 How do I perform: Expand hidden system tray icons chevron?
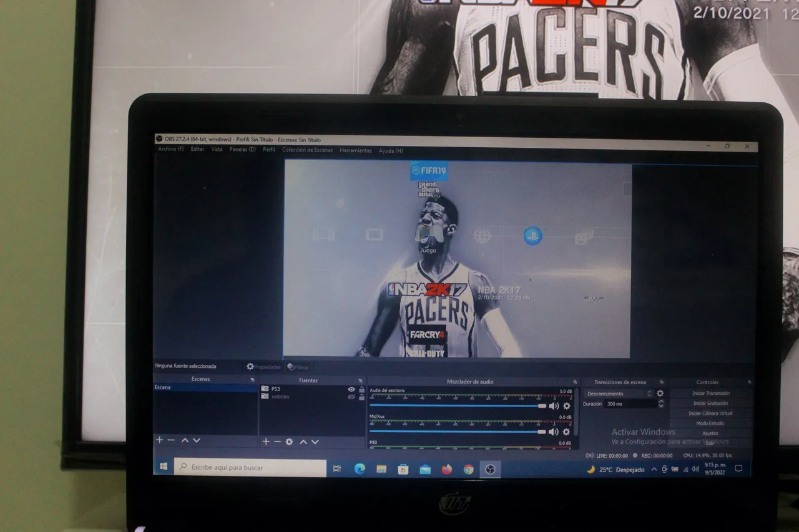654,469
